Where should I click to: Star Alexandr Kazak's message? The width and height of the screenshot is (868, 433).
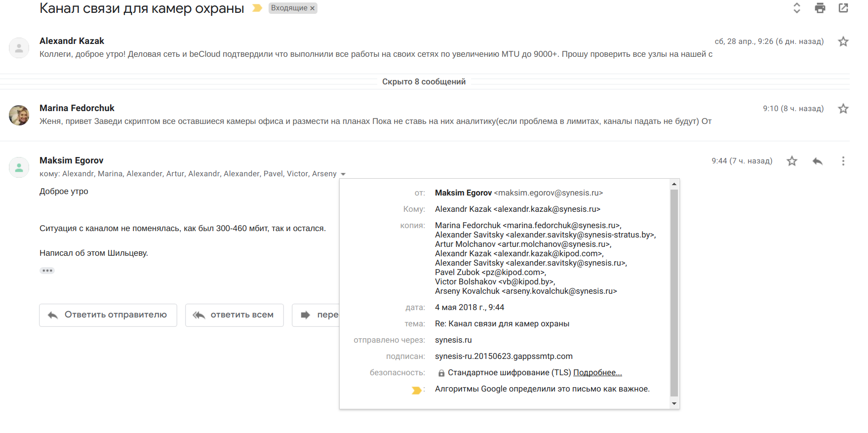click(x=843, y=41)
